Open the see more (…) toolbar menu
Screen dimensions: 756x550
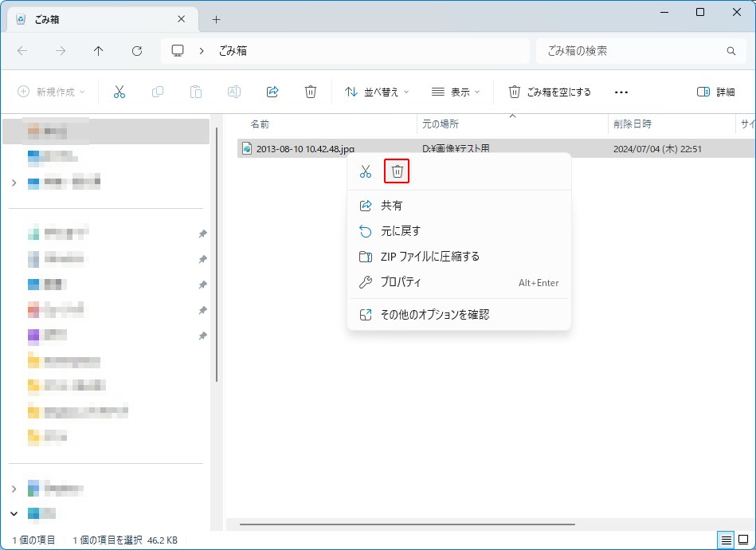click(621, 92)
